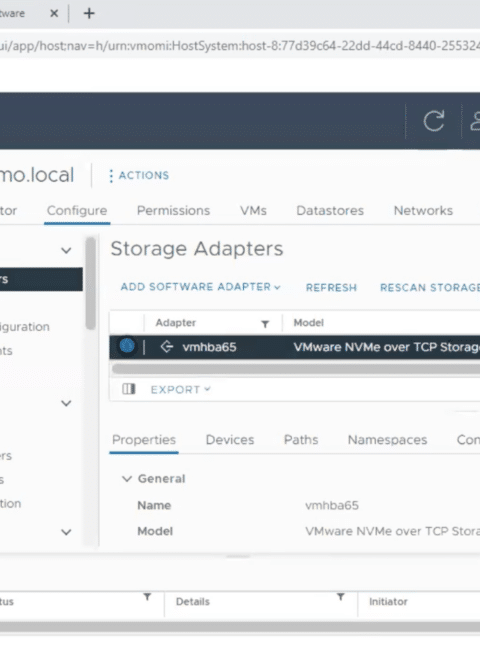Switch to the VMs tab
The width and height of the screenshot is (480, 650).
coord(253,211)
